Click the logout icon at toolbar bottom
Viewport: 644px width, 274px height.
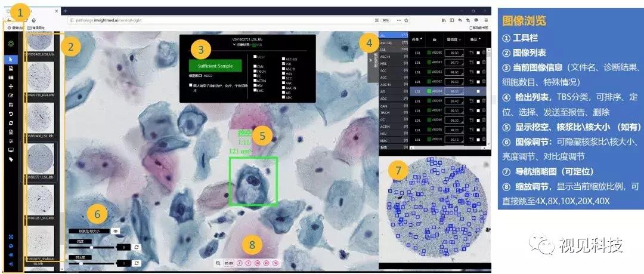pyautogui.click(x=11, y=264)
